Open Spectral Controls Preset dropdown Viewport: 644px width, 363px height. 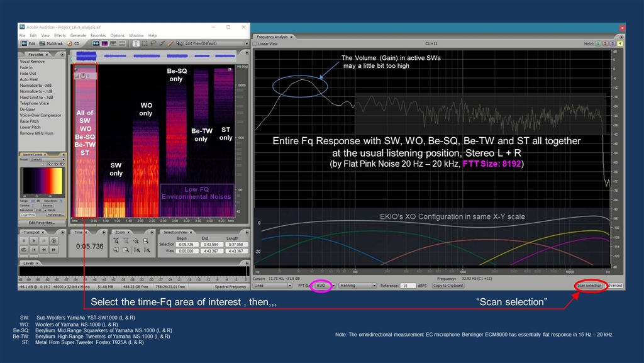click(x=47, y=160)
